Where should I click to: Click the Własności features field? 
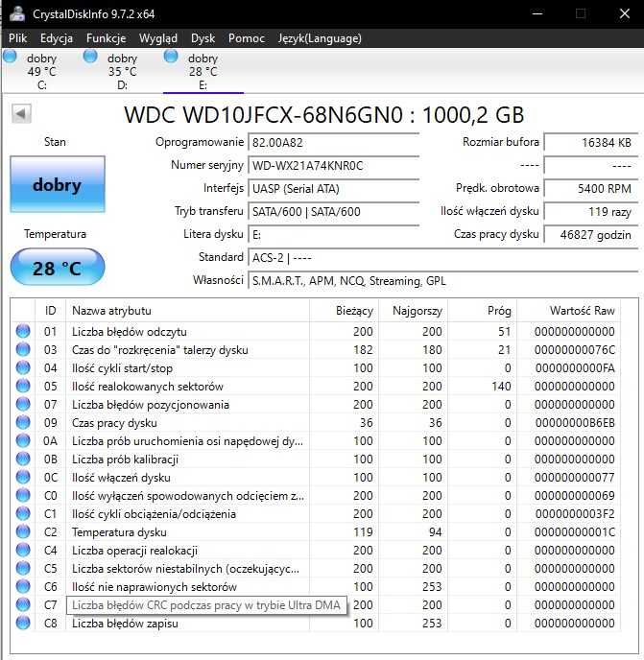click(x=443, y=281)
